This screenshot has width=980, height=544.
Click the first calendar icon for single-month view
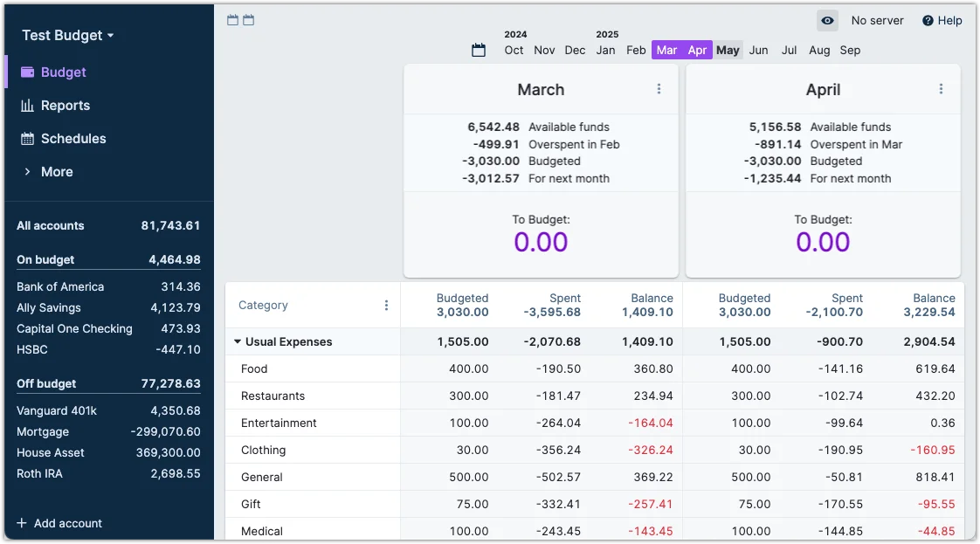[x=232, y=20]
